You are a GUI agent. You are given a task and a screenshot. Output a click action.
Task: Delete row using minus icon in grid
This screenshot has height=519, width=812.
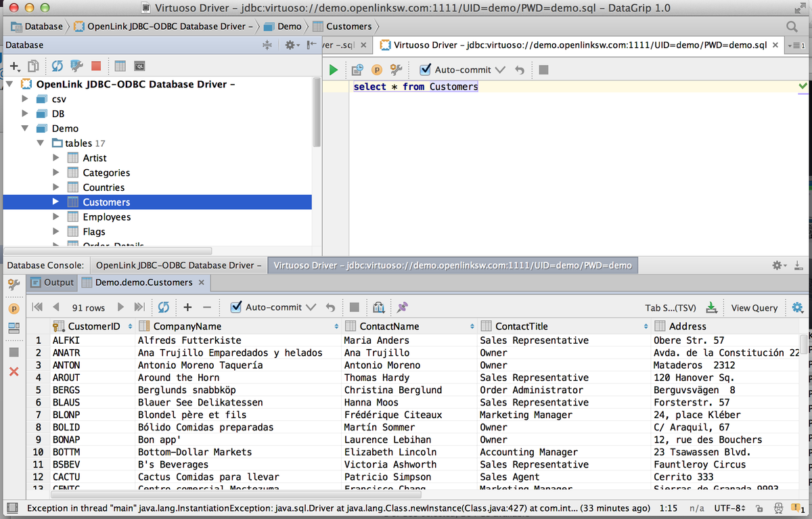tap(207, 307)
